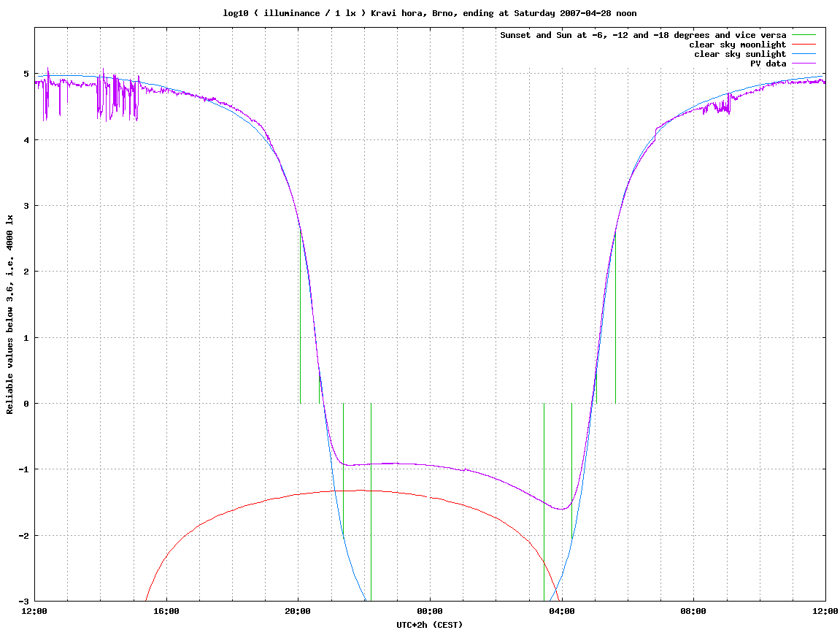Click the minimum of the purple PV curve near 04:00

(x=561, y=509)
